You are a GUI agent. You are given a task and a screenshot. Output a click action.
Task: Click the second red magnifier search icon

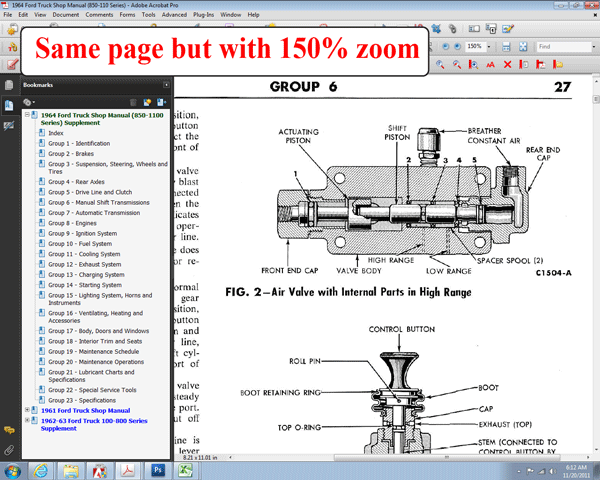point(457,65)
